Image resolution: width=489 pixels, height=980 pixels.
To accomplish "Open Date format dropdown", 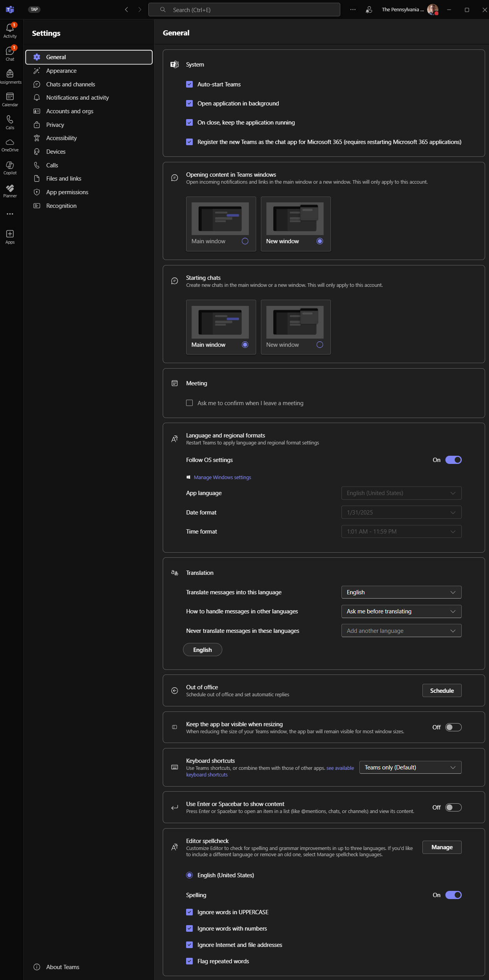I will tap(401, 512).
